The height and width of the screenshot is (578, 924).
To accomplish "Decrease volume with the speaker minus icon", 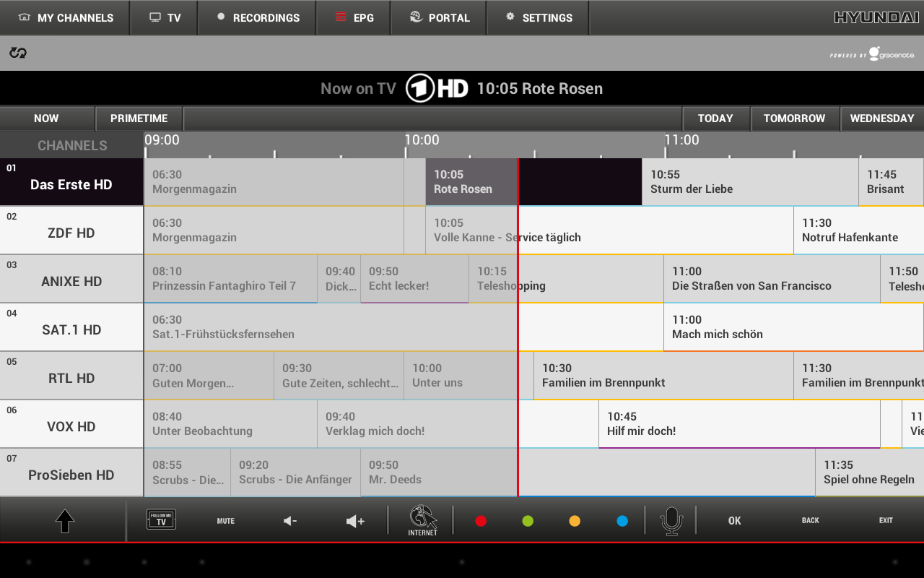I will pos(290,521).
